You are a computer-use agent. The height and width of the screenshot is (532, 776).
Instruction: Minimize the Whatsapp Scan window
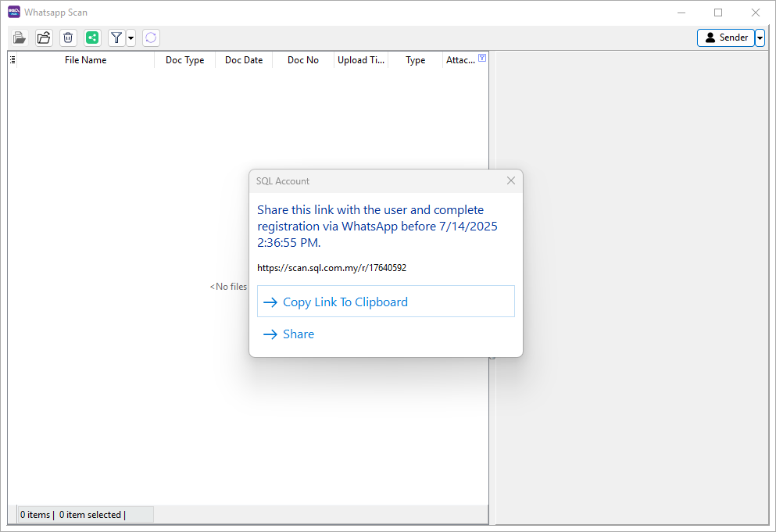(681, 12)
